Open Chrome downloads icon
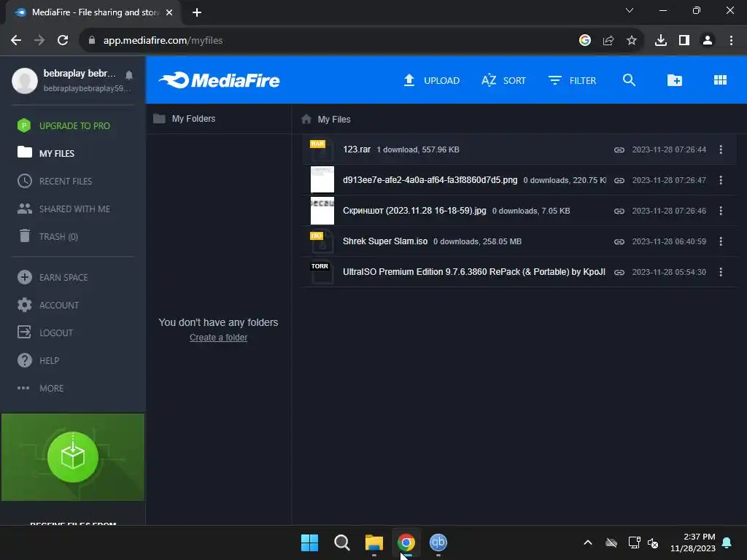The height and width of the screenshot is (560, 747). point(660,41)
